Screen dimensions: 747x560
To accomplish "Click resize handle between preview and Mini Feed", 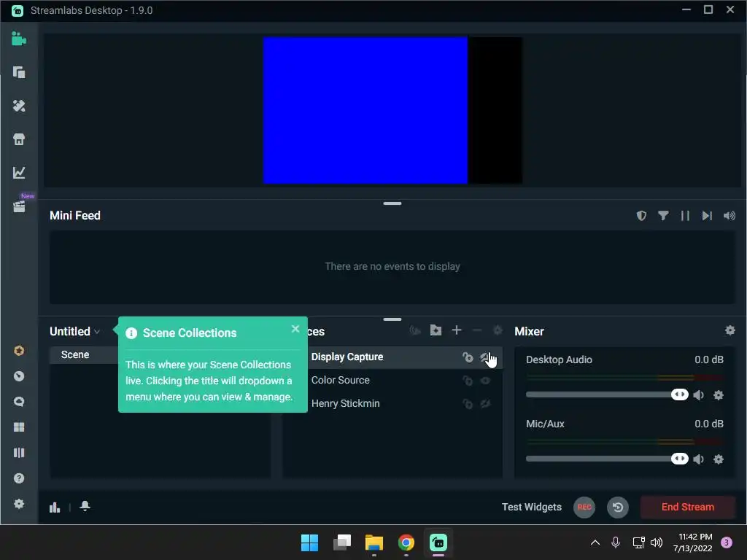I will point(392,203).
